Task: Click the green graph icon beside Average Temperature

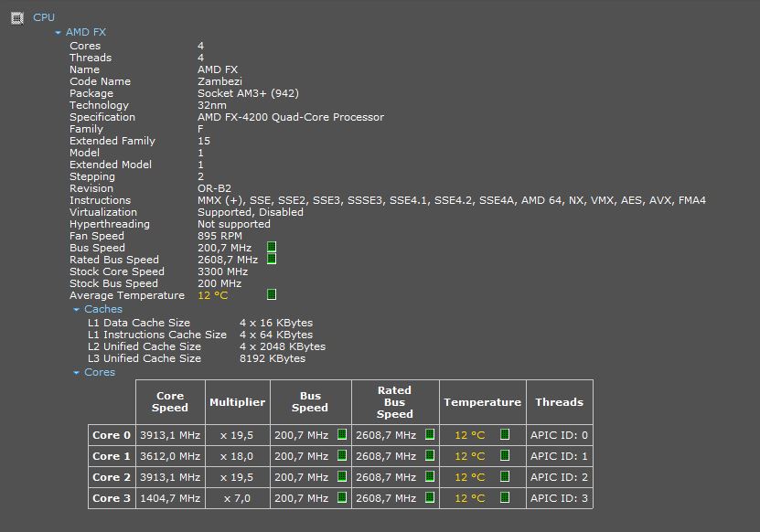Action: pos(272,294)
